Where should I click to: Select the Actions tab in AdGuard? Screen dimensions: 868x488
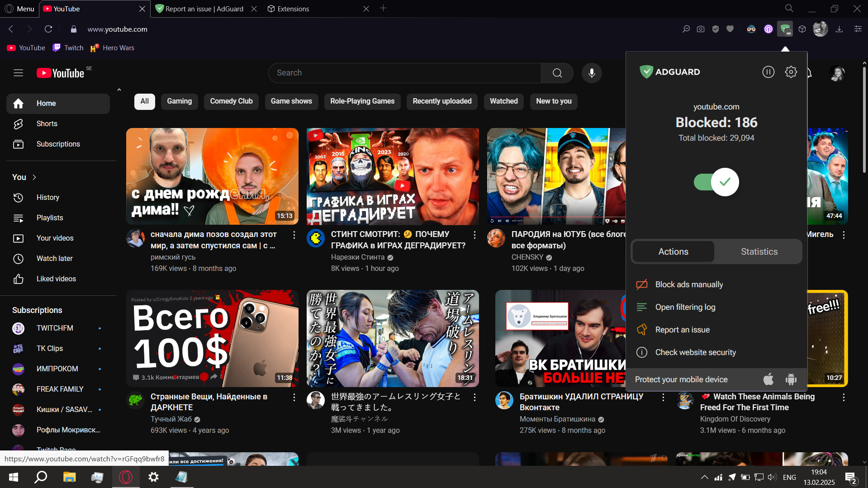(x=673, y=251)
